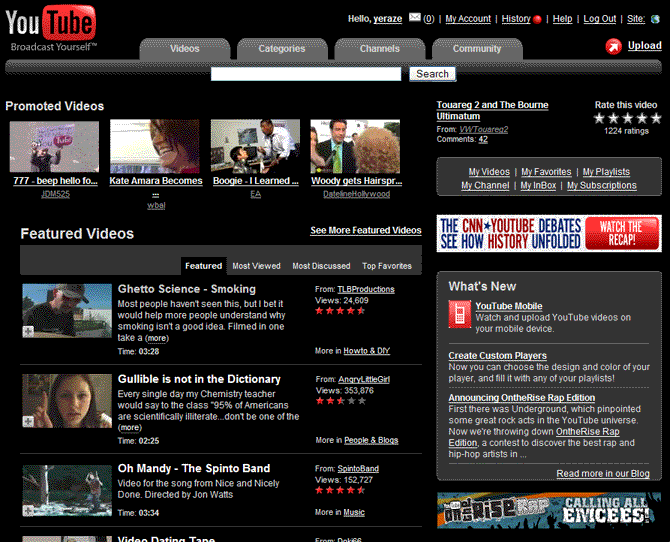Open My Playlists link
The width and height of the screenshot is (670, 542).
click(x=606, y=172)
